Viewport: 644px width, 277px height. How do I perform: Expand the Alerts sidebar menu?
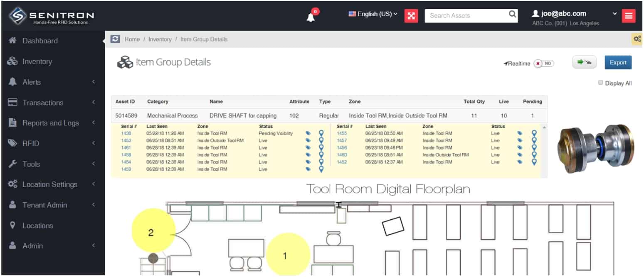point(52,82)
